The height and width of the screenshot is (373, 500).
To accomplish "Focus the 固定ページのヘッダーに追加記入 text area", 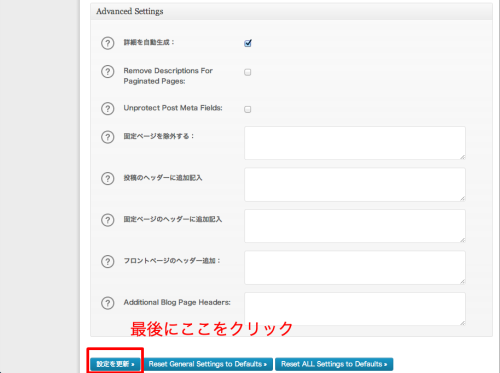I will pyautogui.click(x=355, y=226).
